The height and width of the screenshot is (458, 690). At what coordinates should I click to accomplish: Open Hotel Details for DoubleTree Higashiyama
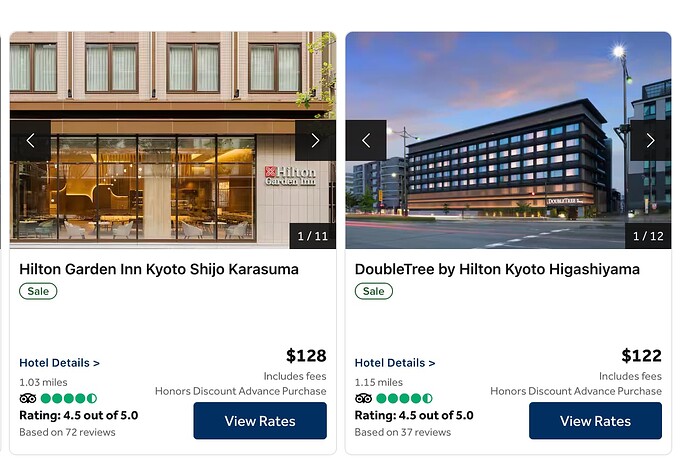395,363
